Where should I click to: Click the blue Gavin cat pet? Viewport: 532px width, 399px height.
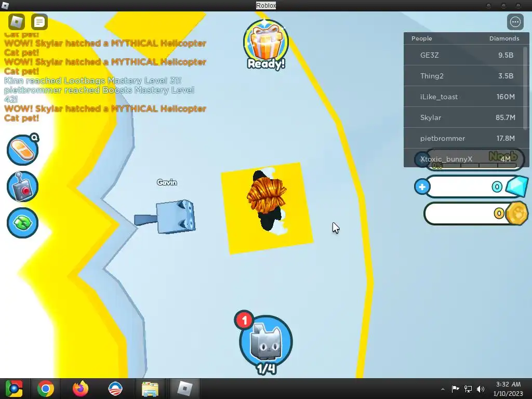(x=165, y=218)
